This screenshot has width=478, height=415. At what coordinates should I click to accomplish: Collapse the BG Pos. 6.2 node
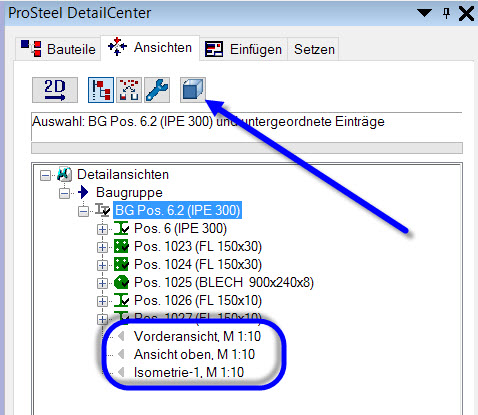click(83, 211)
